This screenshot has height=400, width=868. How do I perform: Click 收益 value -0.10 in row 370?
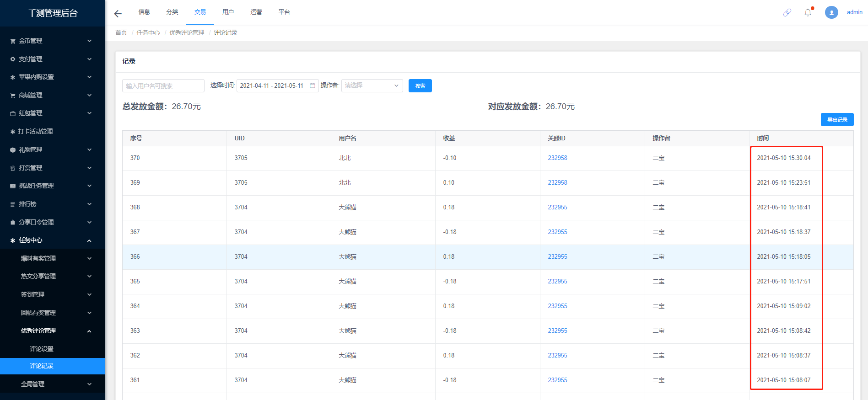pyautogui.click(x=449, y=158)
